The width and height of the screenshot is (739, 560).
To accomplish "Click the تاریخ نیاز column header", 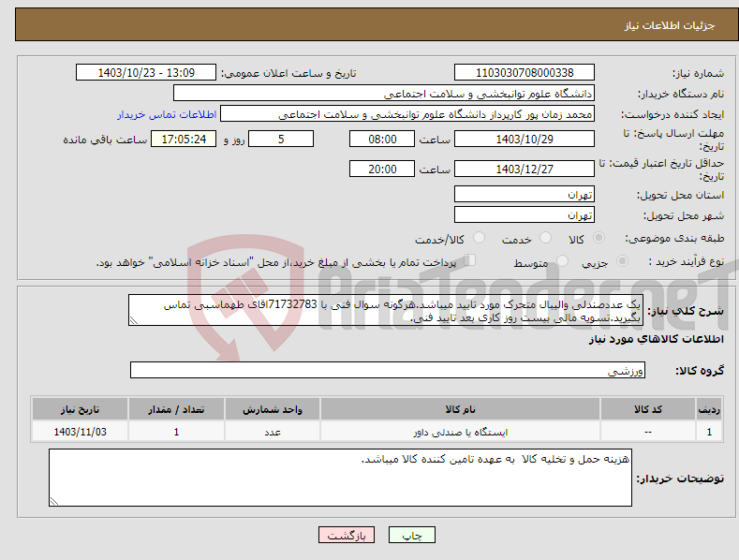I will [80, 409].
